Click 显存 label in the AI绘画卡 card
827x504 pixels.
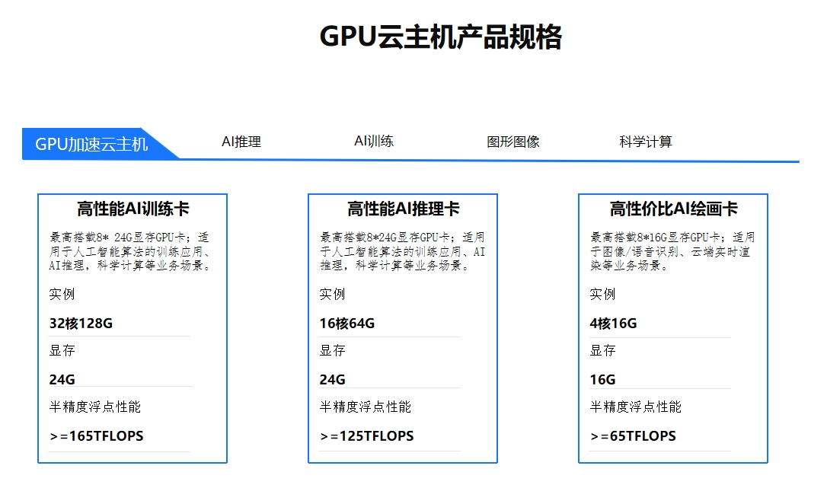coord(603,350)
